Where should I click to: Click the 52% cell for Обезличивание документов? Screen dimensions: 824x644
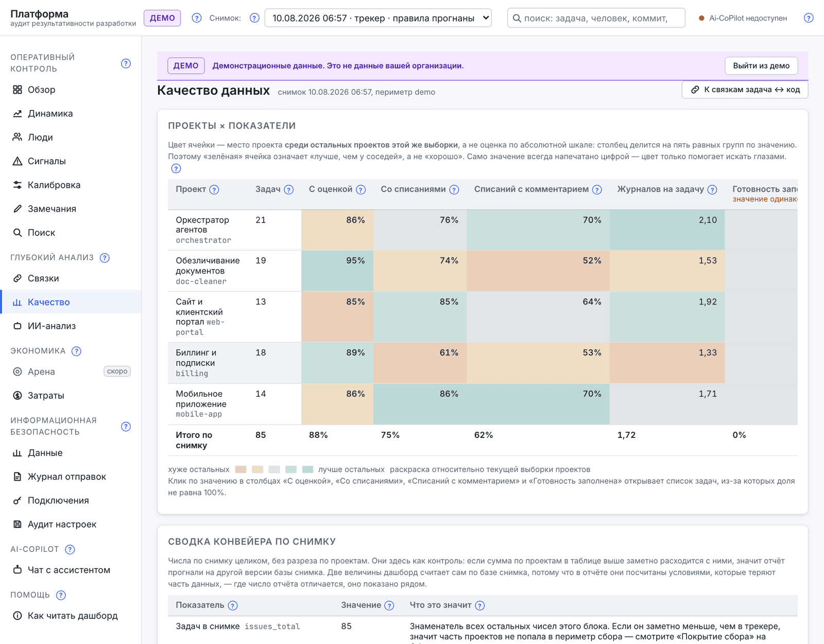coord(538,271)
